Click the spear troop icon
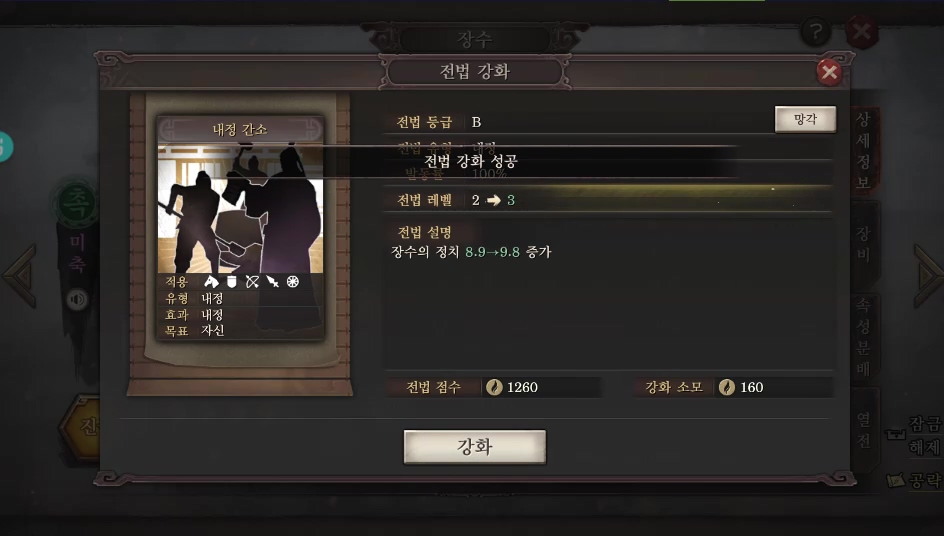Viewport: 944px width, 536px height. click(273, 281)
